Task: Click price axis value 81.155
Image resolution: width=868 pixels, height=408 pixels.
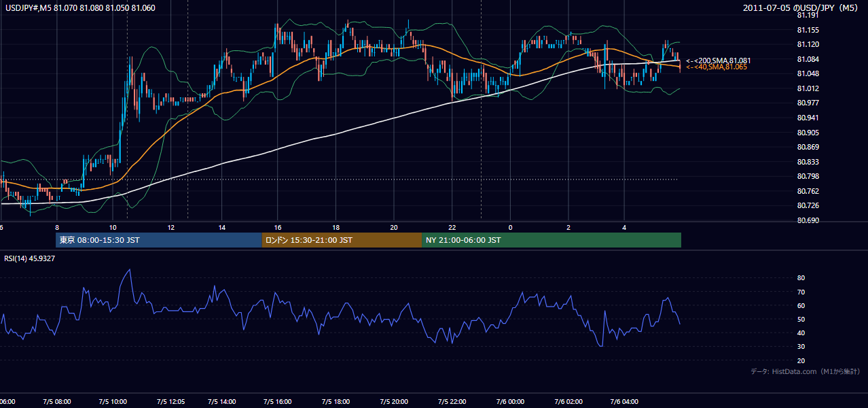Action: coord(808,30)
